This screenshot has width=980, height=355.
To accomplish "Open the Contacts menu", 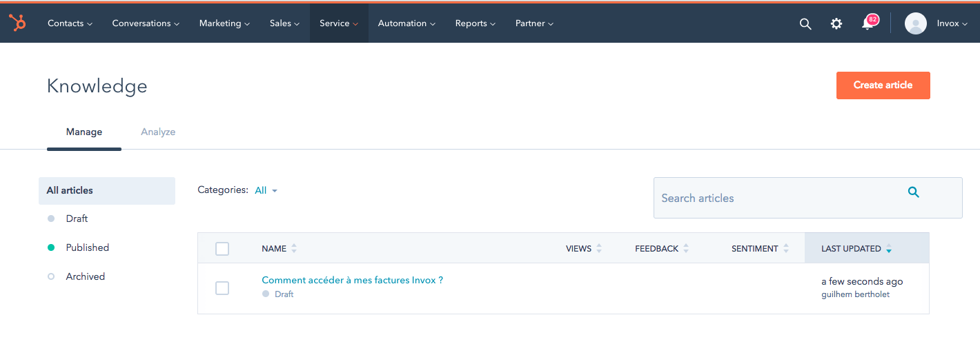I will pos(70,23).
